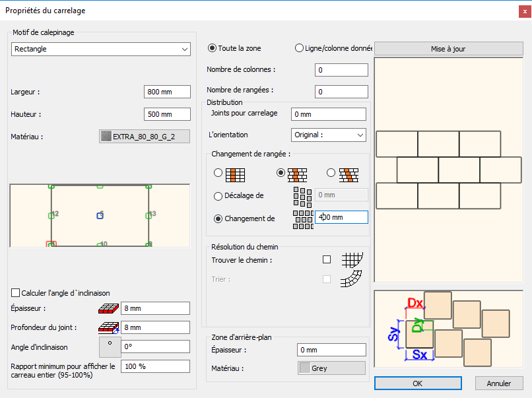Click the Nombre de colonnes field
532x398 pixels.
[x=341, y=70]
